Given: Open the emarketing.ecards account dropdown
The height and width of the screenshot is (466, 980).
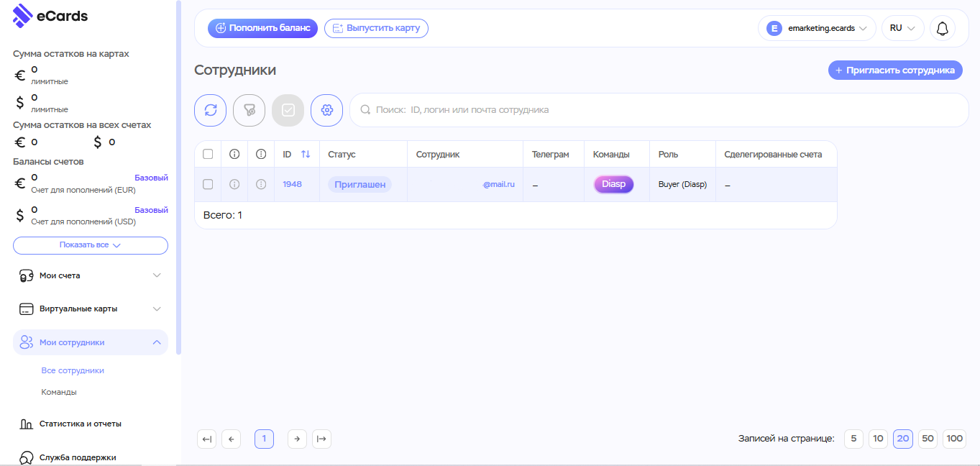Looking at the screenshot, I should coord(817,29).
